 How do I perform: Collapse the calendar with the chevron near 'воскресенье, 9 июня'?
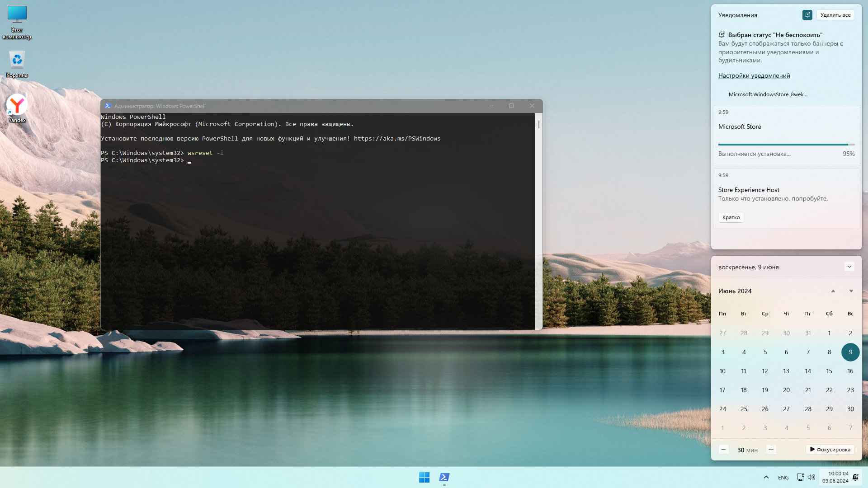pyautogui.click(x=849, y=267)
